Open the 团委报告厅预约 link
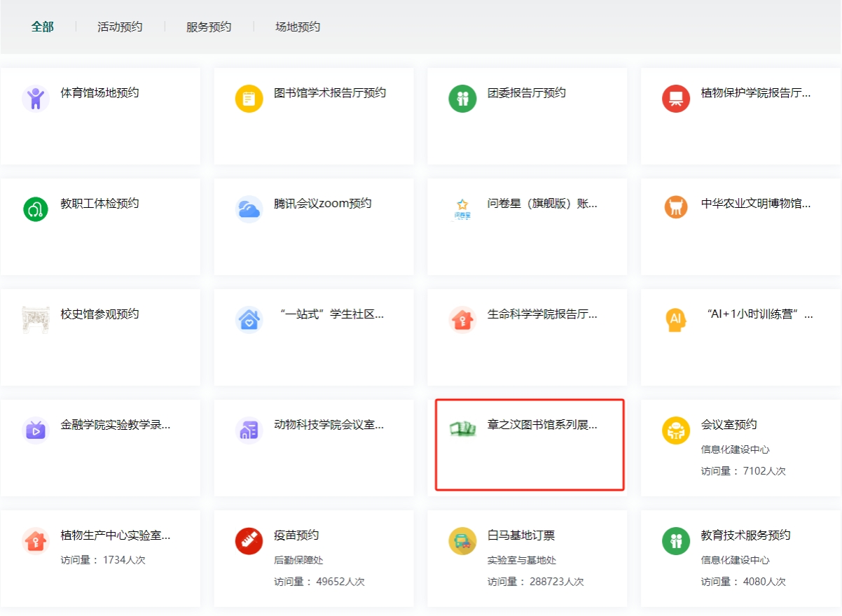 [526, 92]
